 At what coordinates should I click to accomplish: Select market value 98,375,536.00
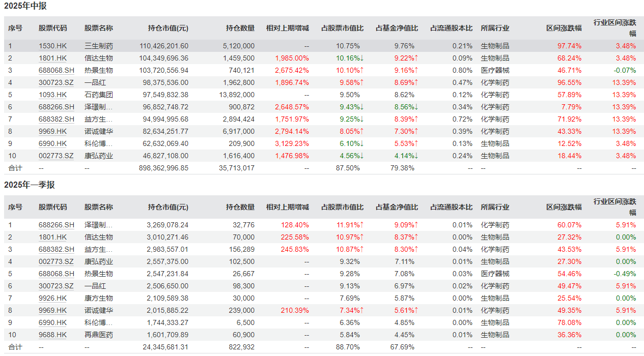(166, 82)
